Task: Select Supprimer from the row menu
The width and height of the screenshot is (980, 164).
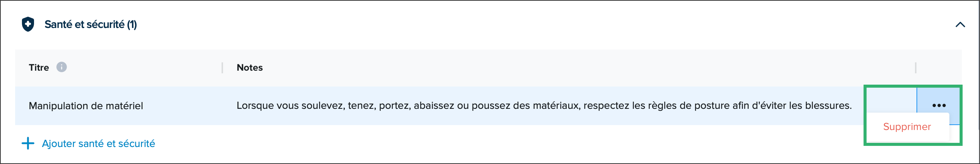Action: 907,127
